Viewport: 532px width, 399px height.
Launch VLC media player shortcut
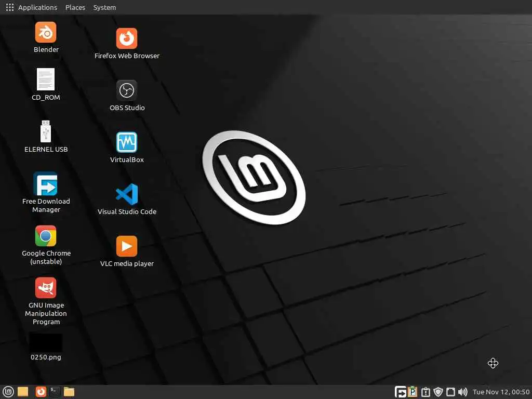(x=127, y=246)
